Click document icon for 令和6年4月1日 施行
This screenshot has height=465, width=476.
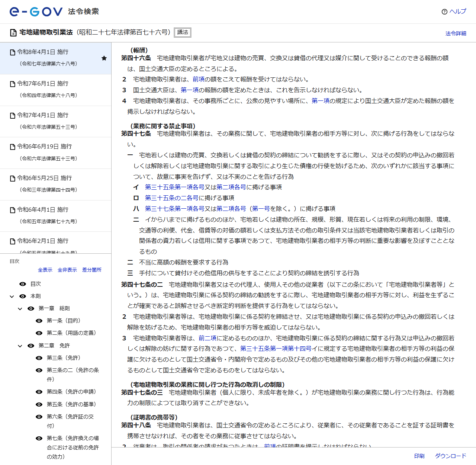(x=13, y=210)
